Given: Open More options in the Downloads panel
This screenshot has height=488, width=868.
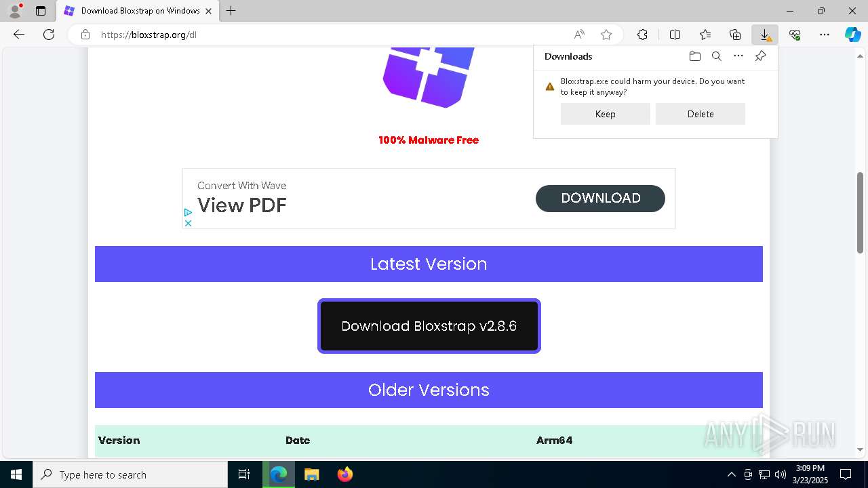Looking at the screenshot, I should point(738,56).
